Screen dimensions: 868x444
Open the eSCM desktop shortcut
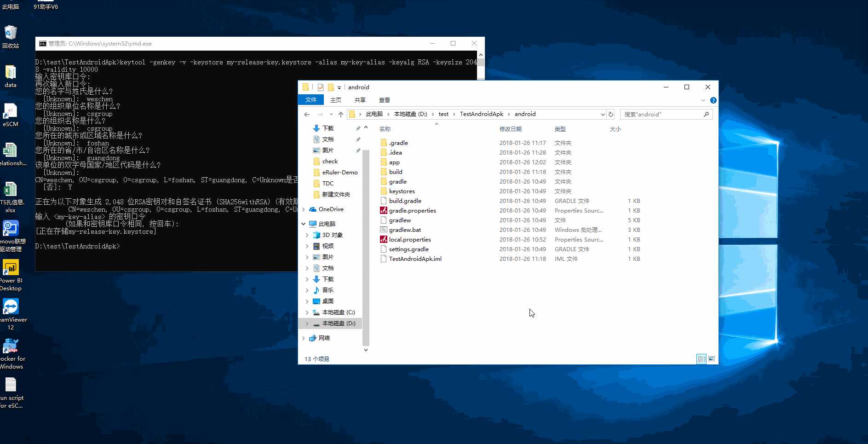(x=11, y=115)
